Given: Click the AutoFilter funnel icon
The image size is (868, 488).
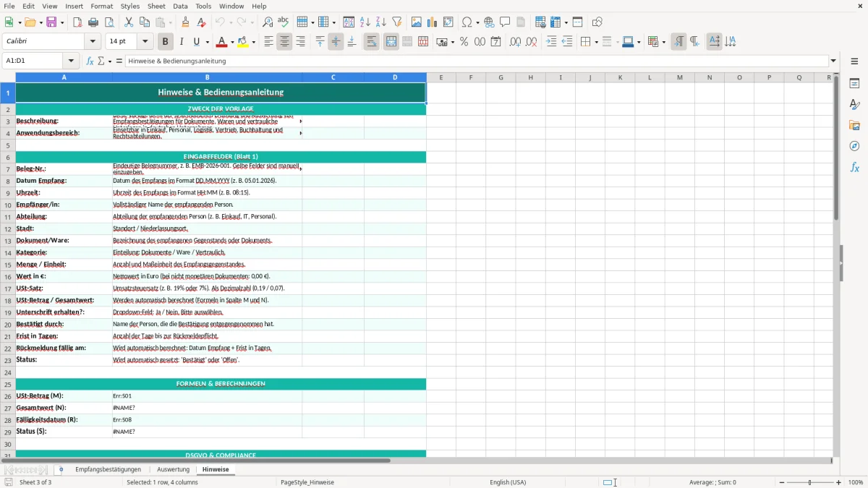Looking at the screenshot, I should coord(396,22).
